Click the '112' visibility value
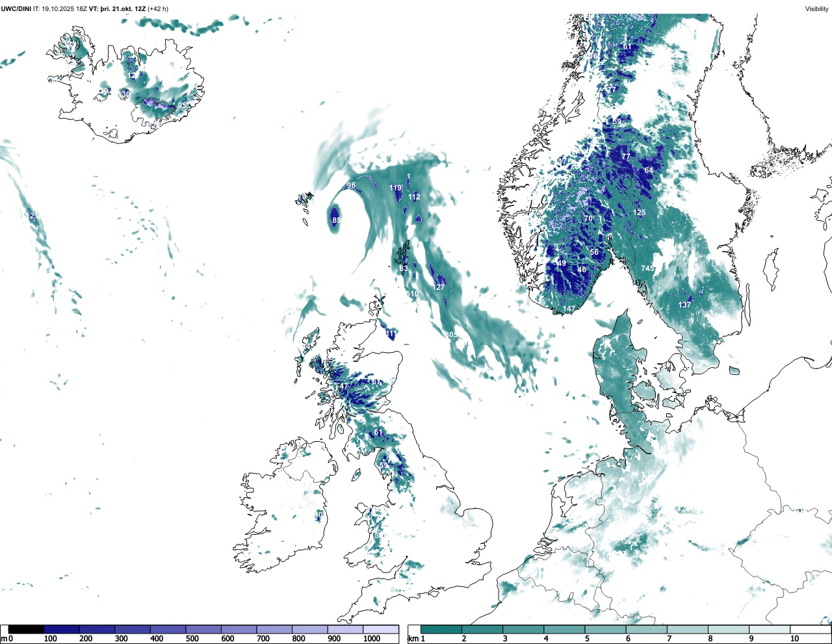 414,197
